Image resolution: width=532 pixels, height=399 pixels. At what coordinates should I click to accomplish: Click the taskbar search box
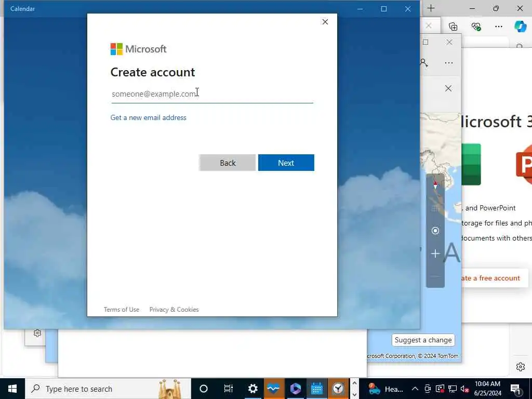[x=108, y=389]
